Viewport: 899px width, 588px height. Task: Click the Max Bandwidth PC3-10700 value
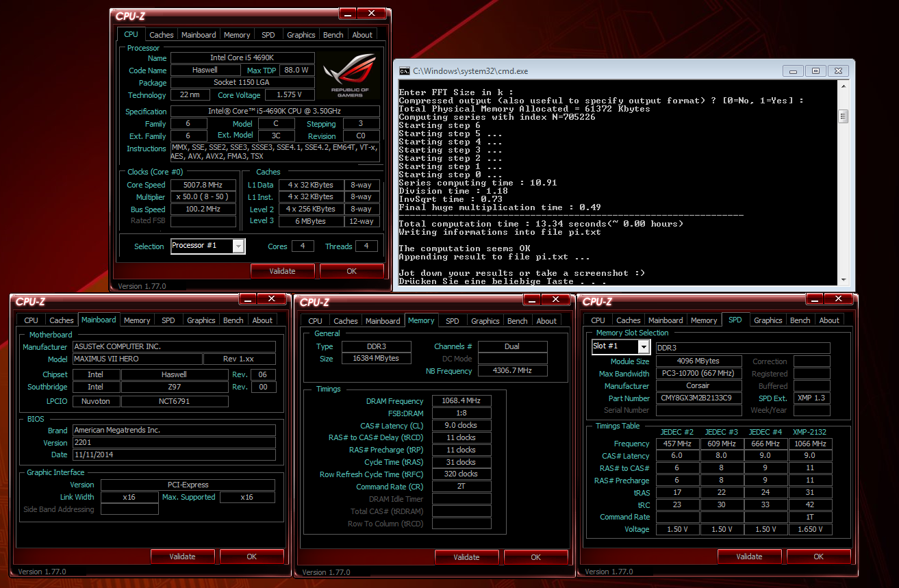click(x=698, y=374)
